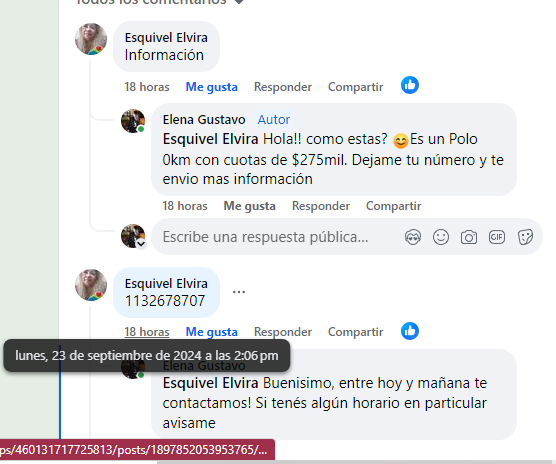
Task: Open Esquivel Elvira profile name on first comment
Action: coord(166,38)
